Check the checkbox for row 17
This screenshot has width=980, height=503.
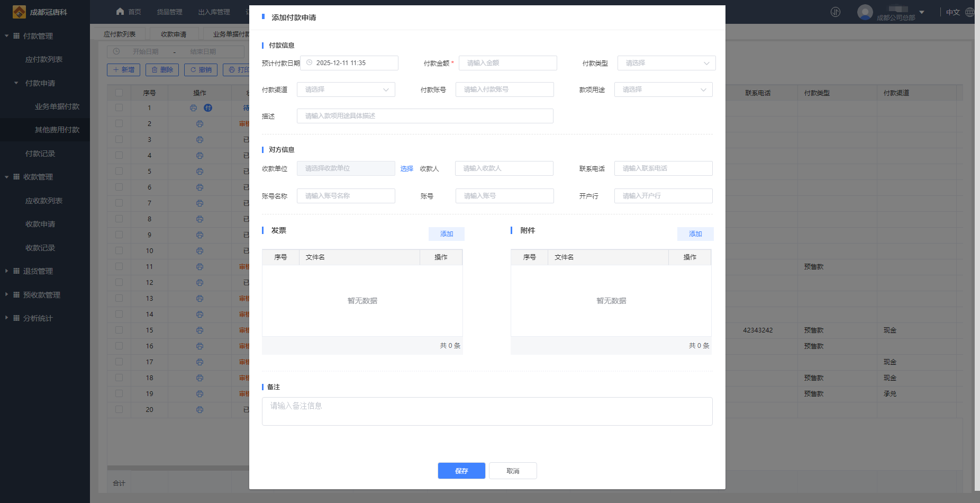[x=119, y=362]
